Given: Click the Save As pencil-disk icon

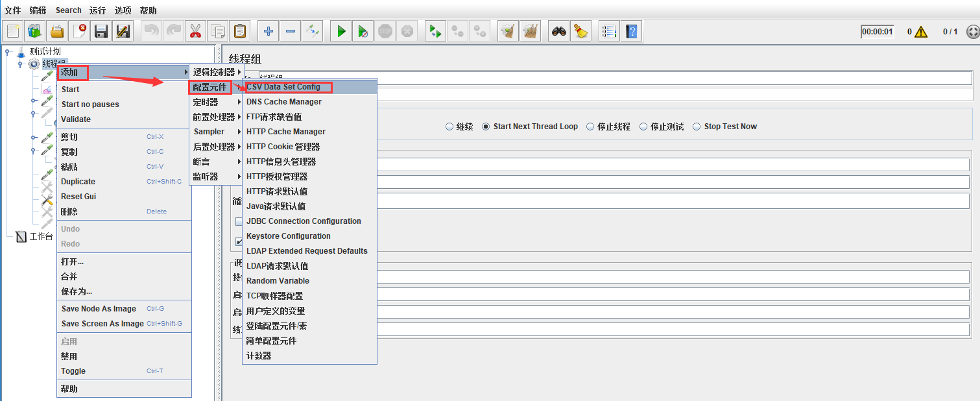Looking at the screenshot, I should click(123, 30).
